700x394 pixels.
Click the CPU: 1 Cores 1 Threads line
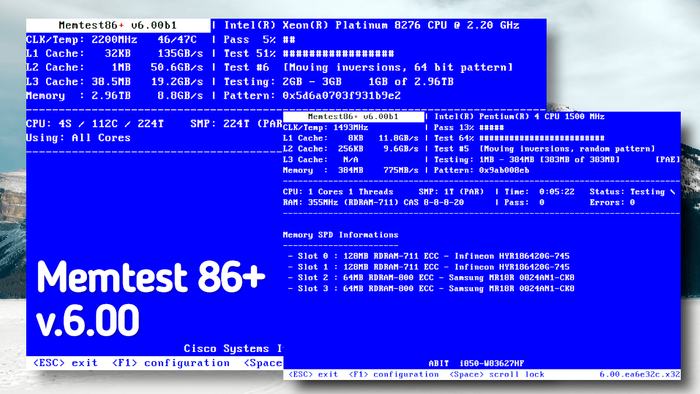tap(338, 192)
